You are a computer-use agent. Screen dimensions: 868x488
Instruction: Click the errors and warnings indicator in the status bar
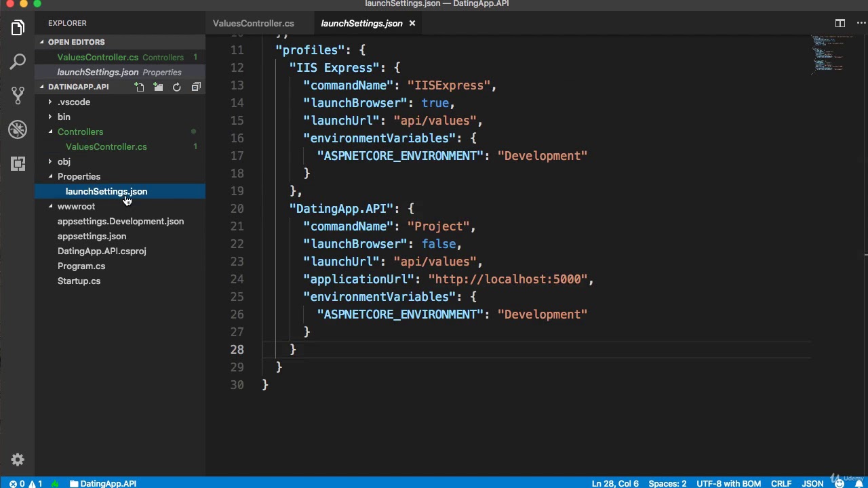click(26, 483)
